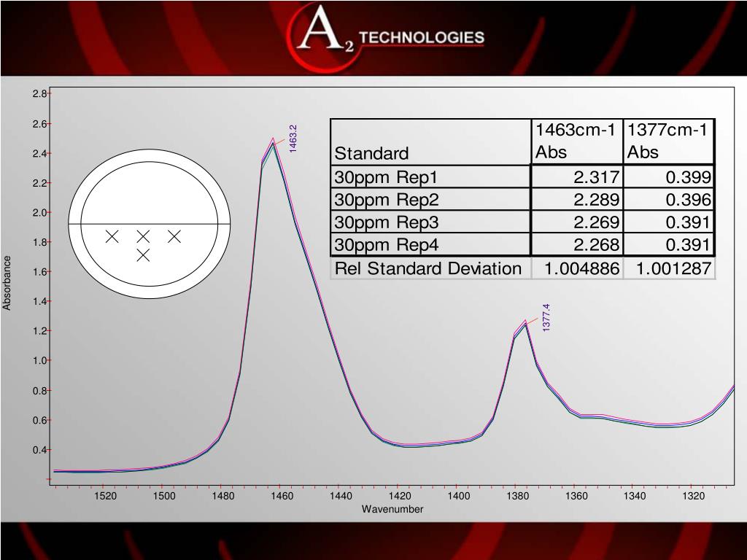Click the 1400 wavenumber axis label

tap(458, 496)
